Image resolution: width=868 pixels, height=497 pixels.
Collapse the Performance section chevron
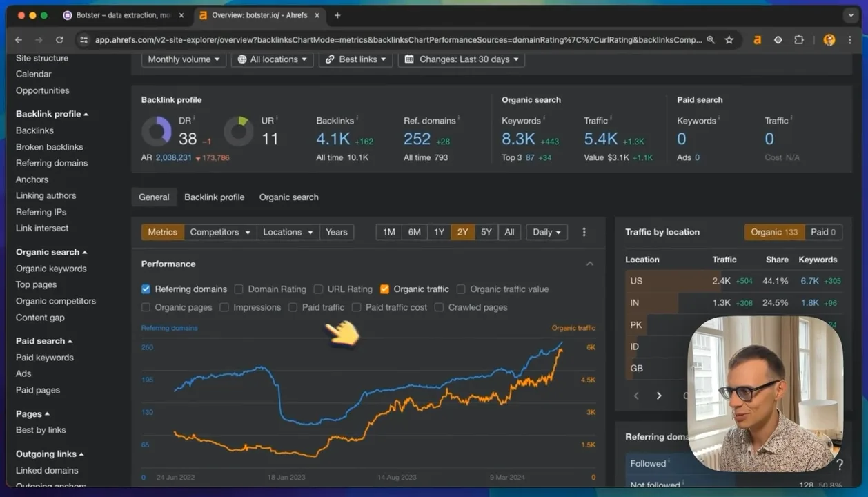coord(590,264)
